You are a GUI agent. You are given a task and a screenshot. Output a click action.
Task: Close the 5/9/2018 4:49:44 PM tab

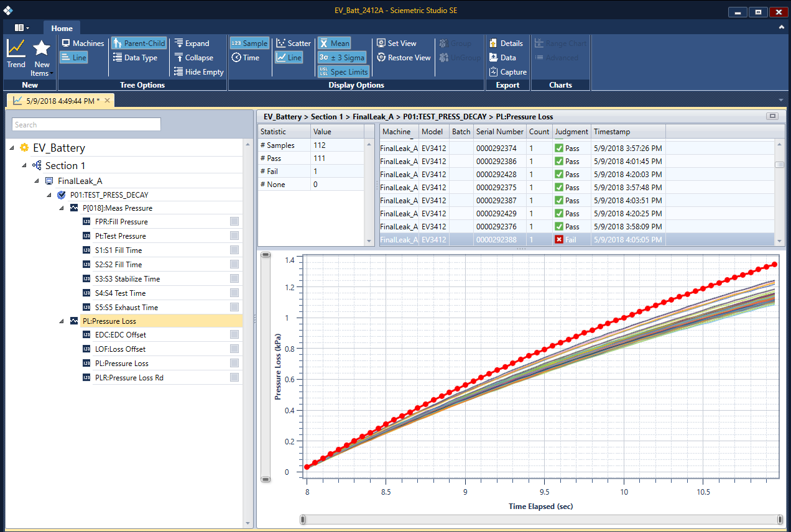(x=108, y=101)
